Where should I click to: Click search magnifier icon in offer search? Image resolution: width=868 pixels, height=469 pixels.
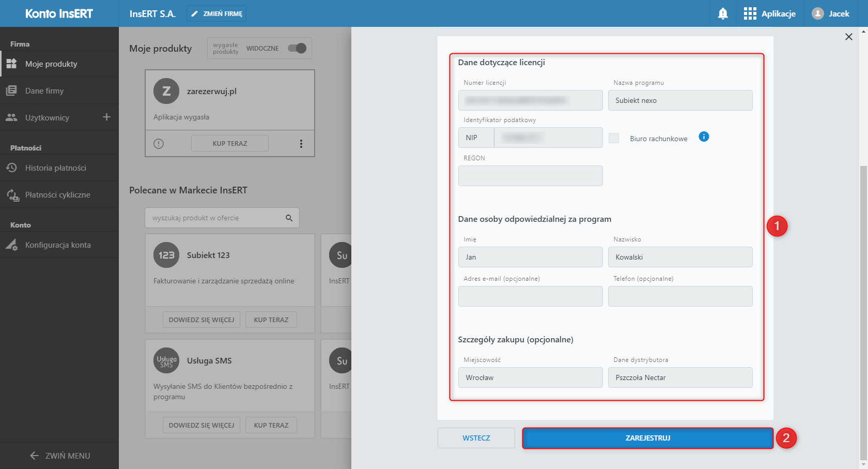coord(289,218)
